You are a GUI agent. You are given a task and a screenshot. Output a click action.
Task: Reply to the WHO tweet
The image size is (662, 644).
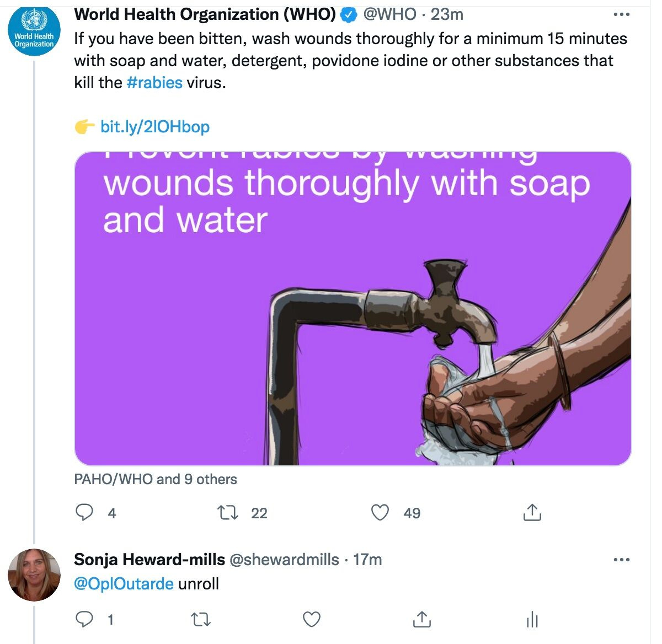click(84, 513)
